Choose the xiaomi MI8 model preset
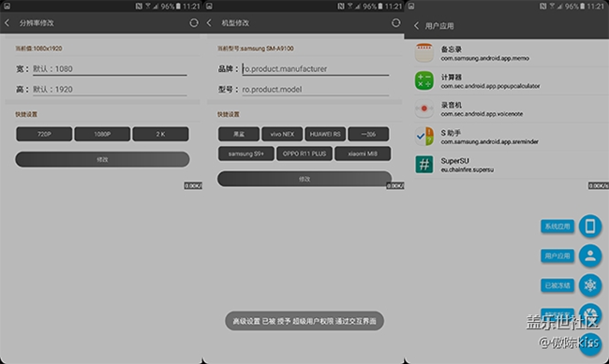The height and width of the screenshot is (364, 609). (363, 153)
